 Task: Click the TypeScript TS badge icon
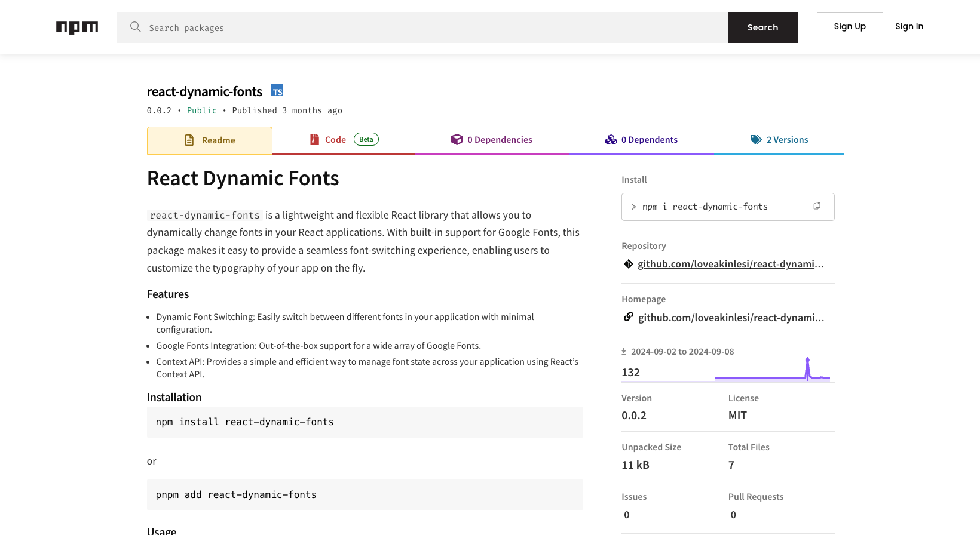[x=277, y=91]
